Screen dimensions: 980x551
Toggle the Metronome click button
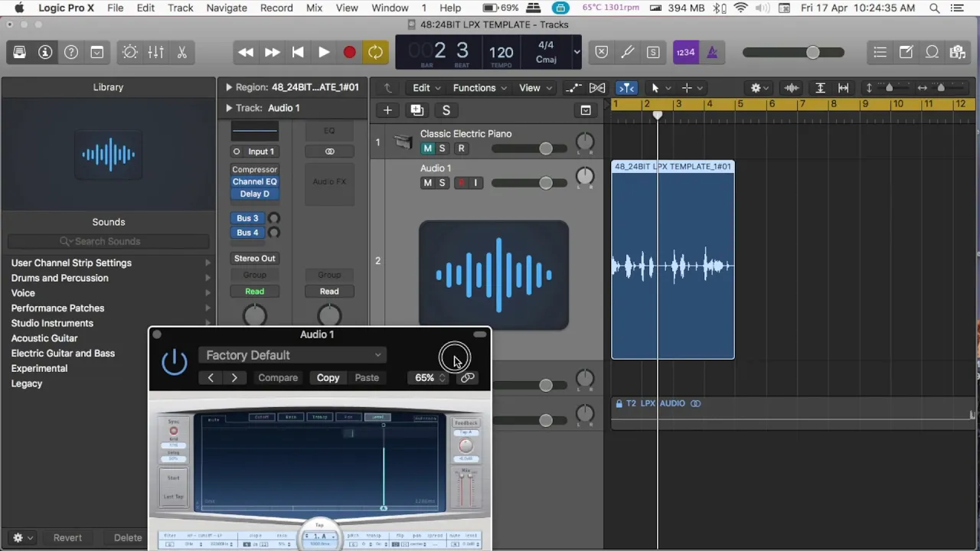tap(712, 52)
